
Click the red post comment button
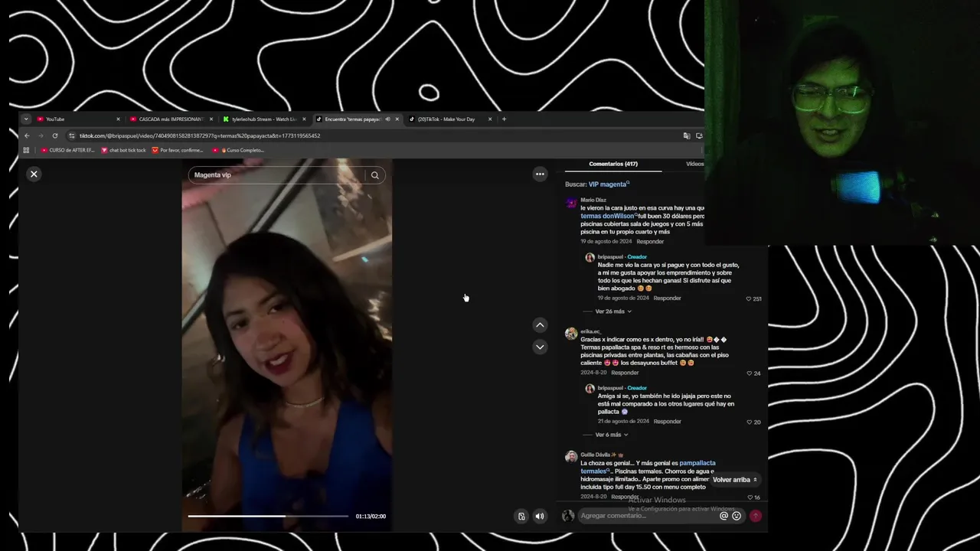756,516
